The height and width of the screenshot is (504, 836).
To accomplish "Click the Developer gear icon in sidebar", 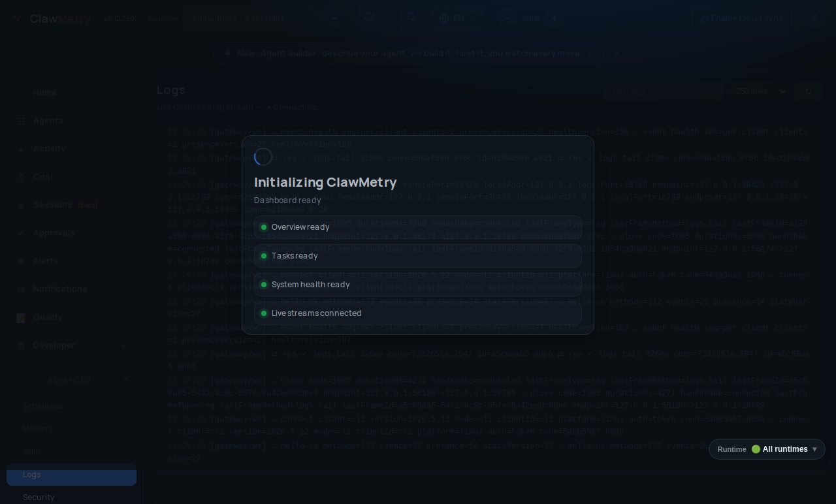I will coord(21,345).
